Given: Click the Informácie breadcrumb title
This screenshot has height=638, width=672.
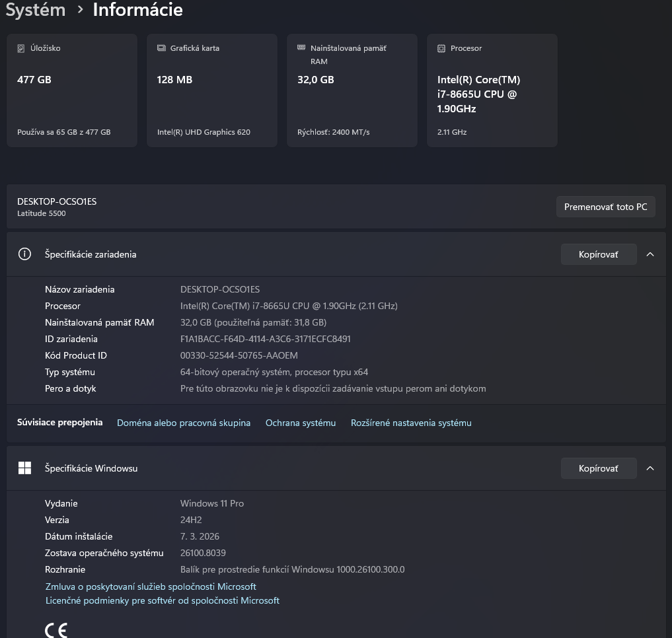Looking at the screenshot, I should click(x=137, y=10).
